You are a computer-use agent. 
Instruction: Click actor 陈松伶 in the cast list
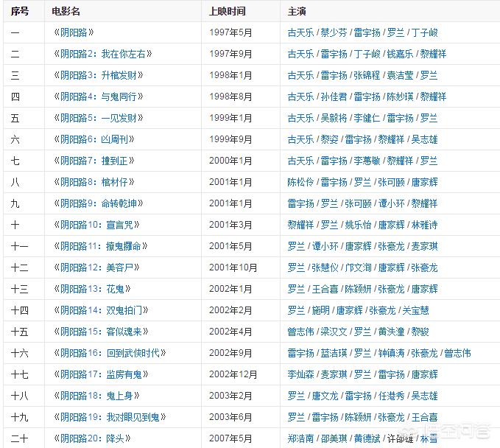(x=300, y=182)
